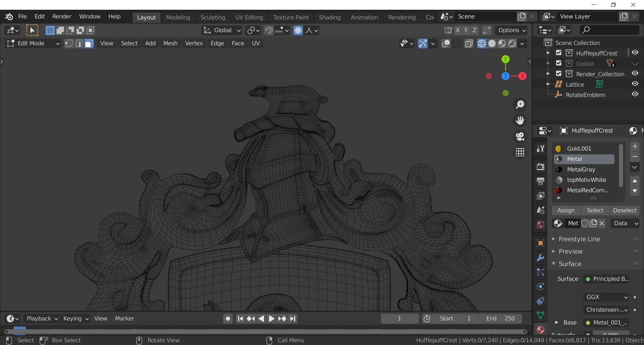
Task: Open the Render properties tab
Action: coord(540,167)
